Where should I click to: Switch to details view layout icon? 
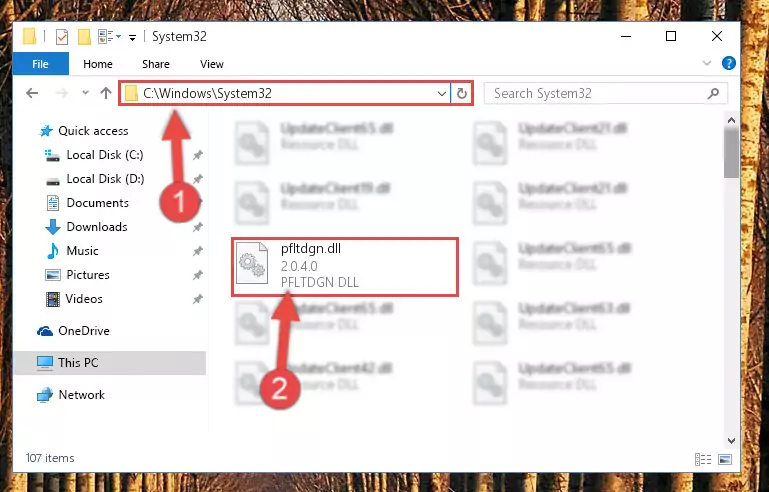[703, 459]
